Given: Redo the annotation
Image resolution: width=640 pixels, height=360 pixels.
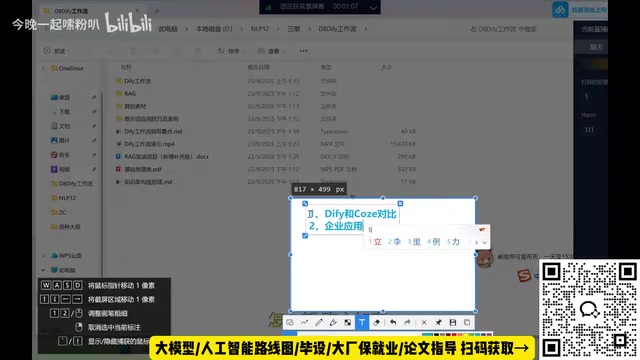Looking at the screenshot, I should tap(407, 322).
